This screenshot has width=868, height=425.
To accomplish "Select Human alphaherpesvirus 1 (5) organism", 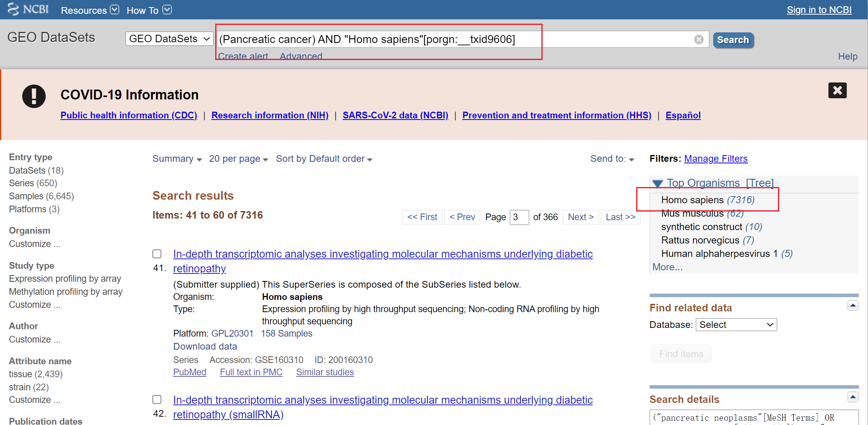I will [727, 254].
